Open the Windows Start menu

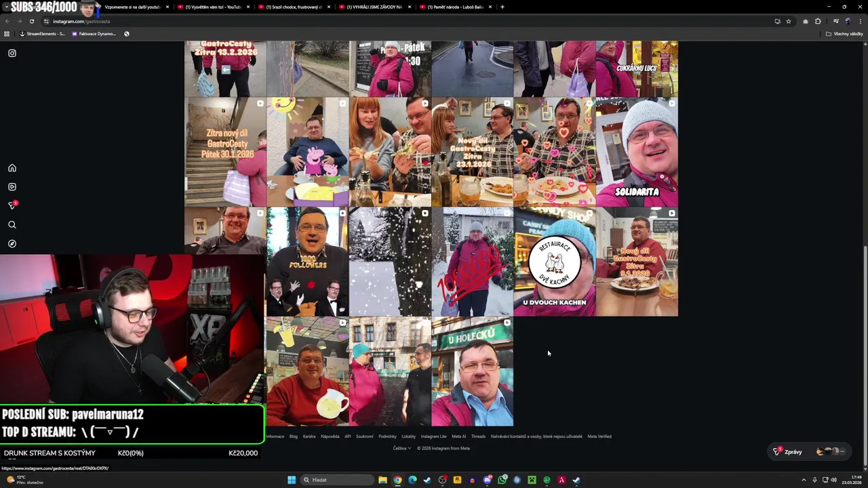(x=292, y=480)
